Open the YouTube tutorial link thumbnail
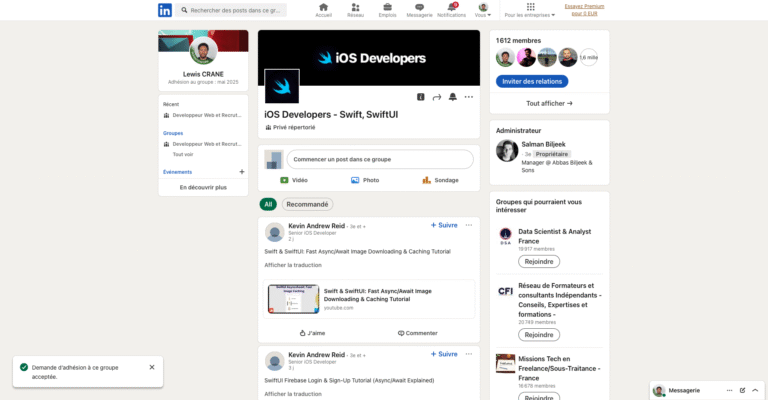Image resolution: width=768 pixels, height=400 pixels. coord(293,299)
